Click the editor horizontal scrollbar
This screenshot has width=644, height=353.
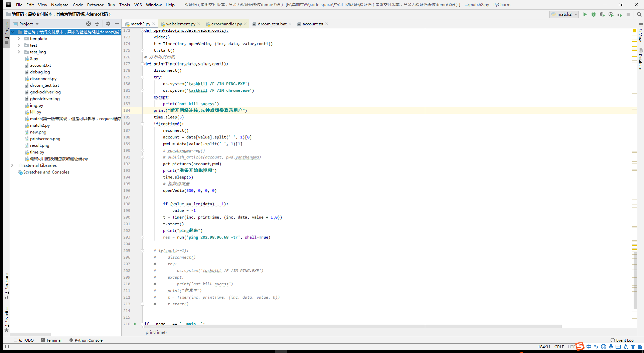pos(353,326)
